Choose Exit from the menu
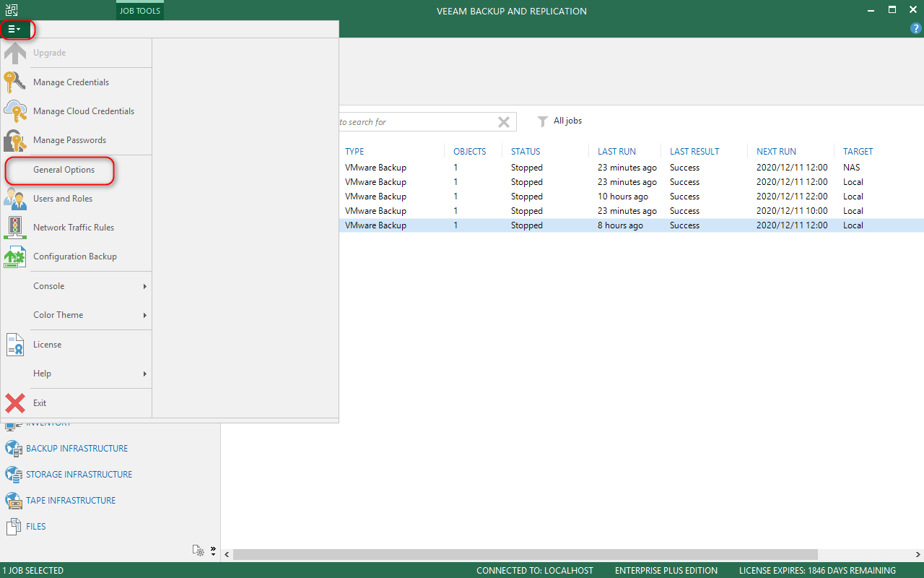Screen dimensions: 924x578 [40, 403]
